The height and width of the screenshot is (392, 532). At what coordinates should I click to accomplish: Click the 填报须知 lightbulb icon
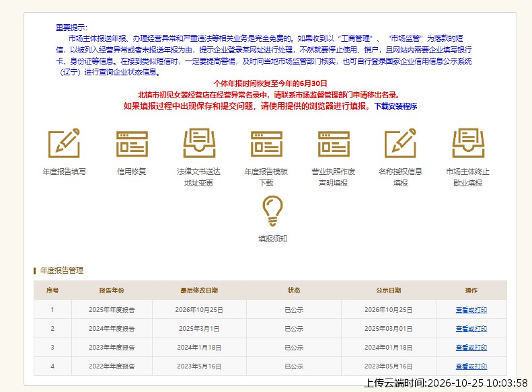click(x=272, y=211)
